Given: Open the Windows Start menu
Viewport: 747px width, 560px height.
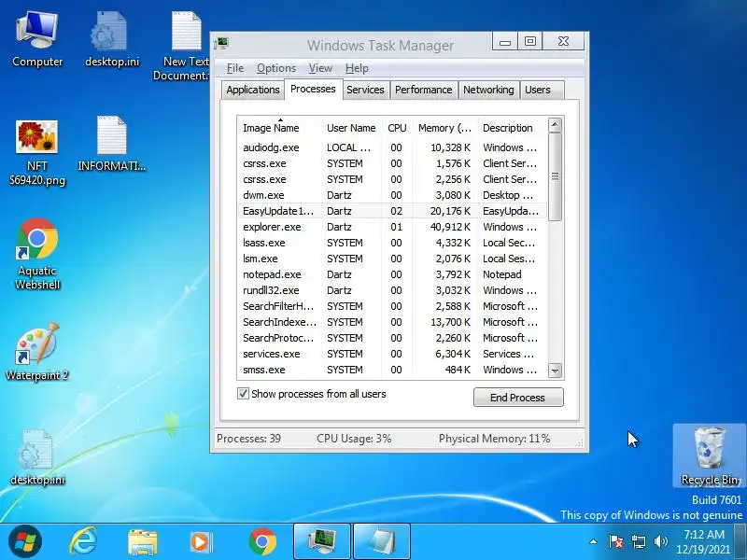Looking at the screenshot, I should pyautogui.click(x=25, y=541).
